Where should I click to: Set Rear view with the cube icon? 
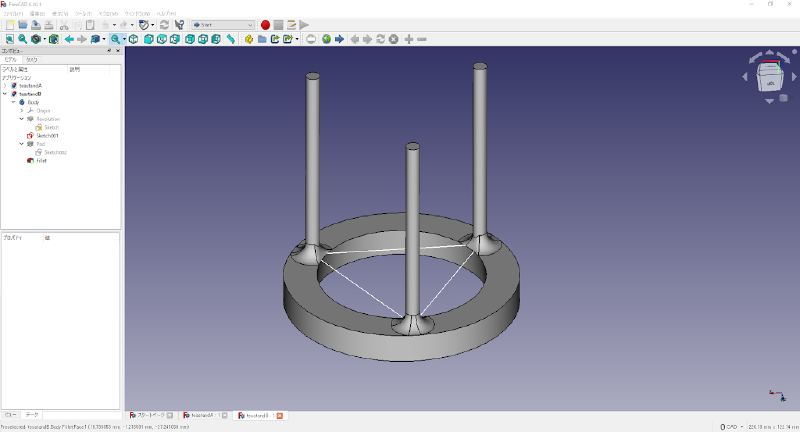tap(190, 39)
